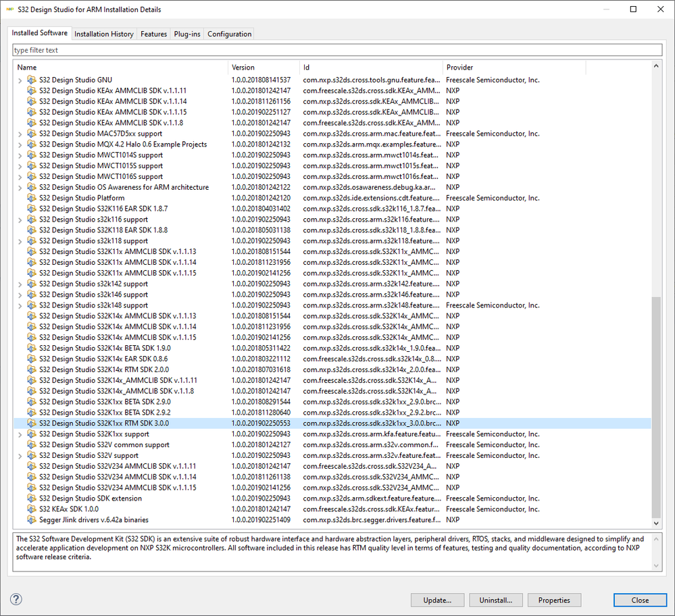Viewport: 675px width, 616px height.
Task: Click version 1.0.0.201902251409 of Segger Jlink drivers
Action: 261,519
